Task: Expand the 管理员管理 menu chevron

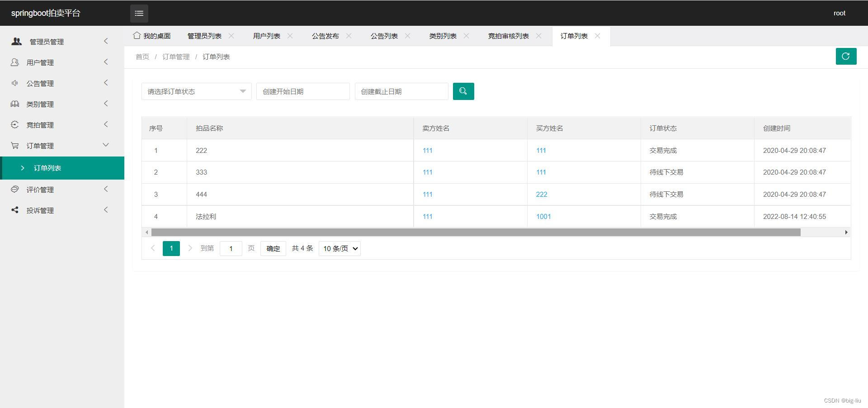Action: pyautogui.click(x=106, y=41)
